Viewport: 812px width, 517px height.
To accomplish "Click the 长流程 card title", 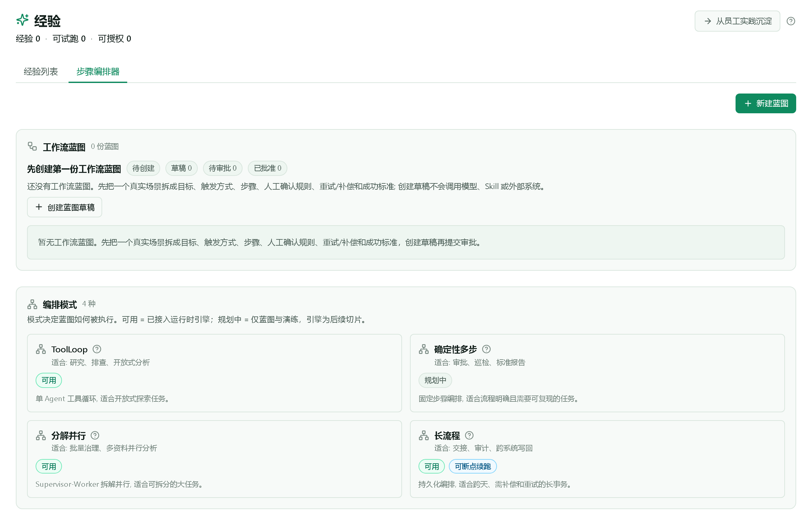I will coord(447,436).
